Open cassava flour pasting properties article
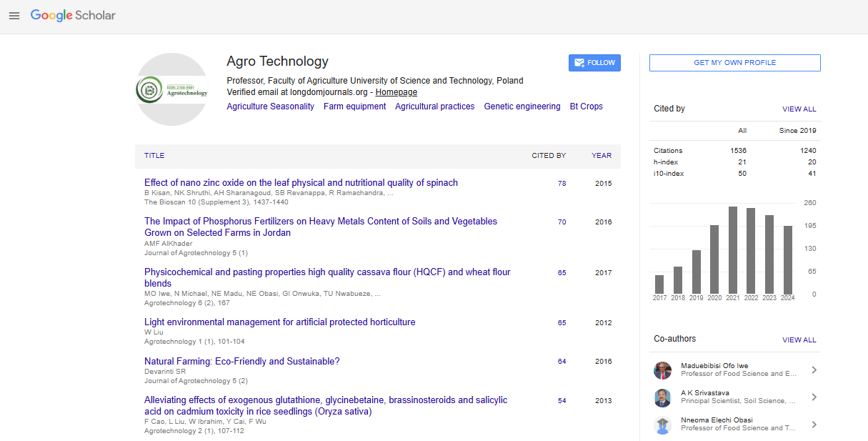 327,277
